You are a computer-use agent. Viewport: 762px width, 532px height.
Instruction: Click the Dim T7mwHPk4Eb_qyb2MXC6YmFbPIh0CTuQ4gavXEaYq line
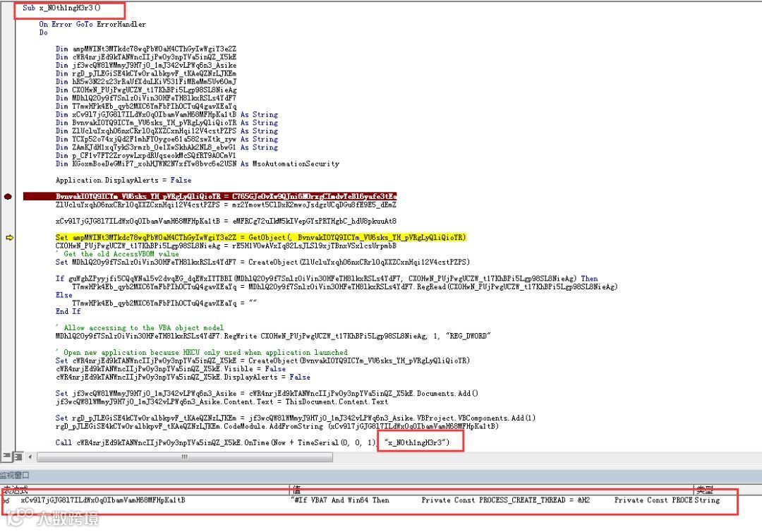pyautogui.click(x=146, y=107)
